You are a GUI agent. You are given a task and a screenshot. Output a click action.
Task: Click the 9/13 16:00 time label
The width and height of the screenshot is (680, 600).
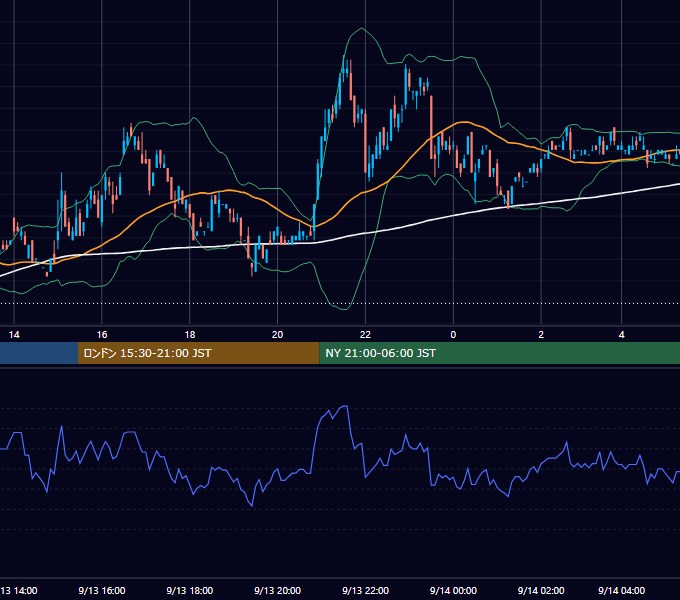pos(102,590)
